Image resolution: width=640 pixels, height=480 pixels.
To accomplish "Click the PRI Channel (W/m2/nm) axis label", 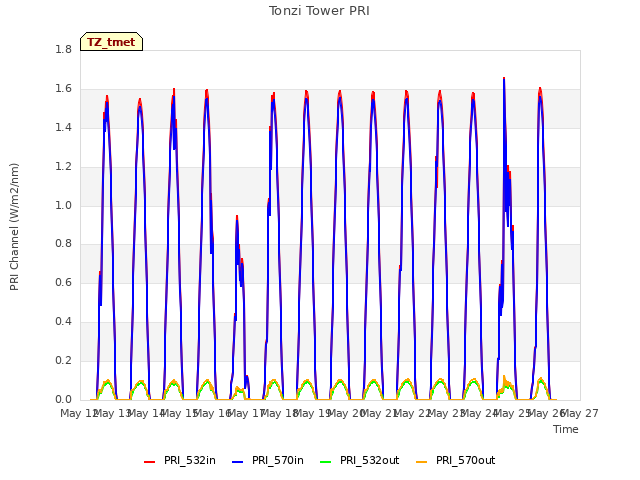I will coord(14,227).
